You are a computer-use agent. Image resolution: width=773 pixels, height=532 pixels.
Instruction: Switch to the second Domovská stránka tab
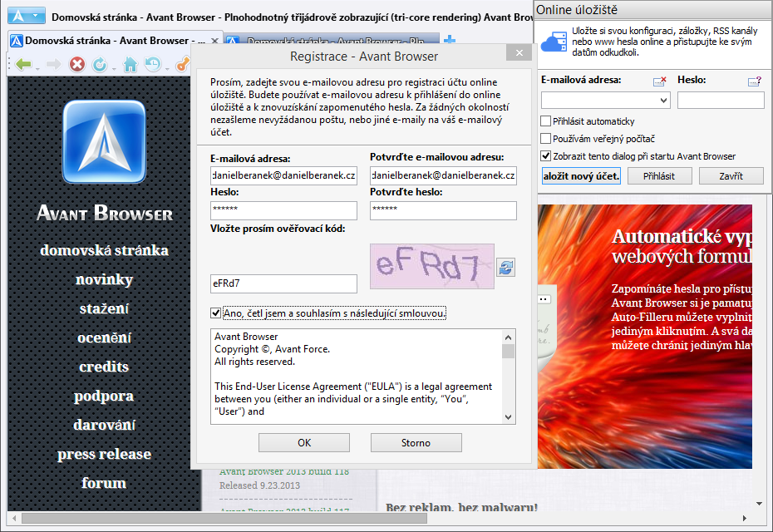tap(332, 41)
